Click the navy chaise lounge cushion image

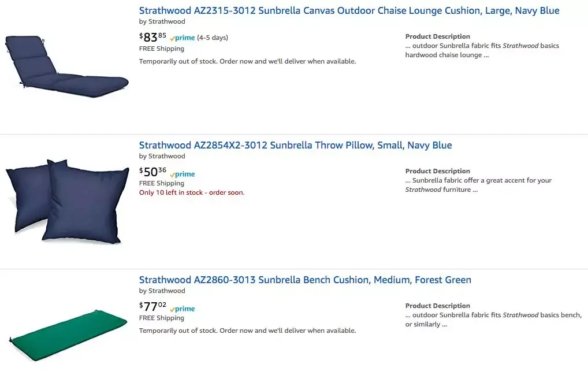click(66, 66)
